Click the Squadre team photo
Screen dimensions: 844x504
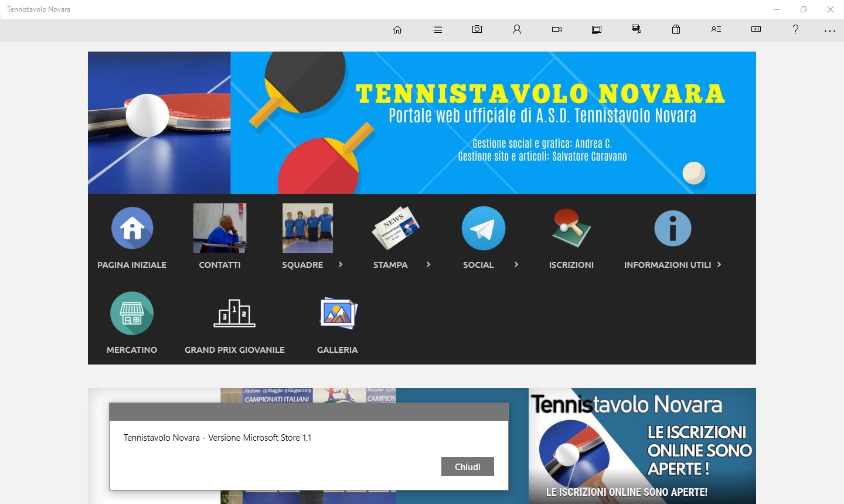click(x=308, y=228)
